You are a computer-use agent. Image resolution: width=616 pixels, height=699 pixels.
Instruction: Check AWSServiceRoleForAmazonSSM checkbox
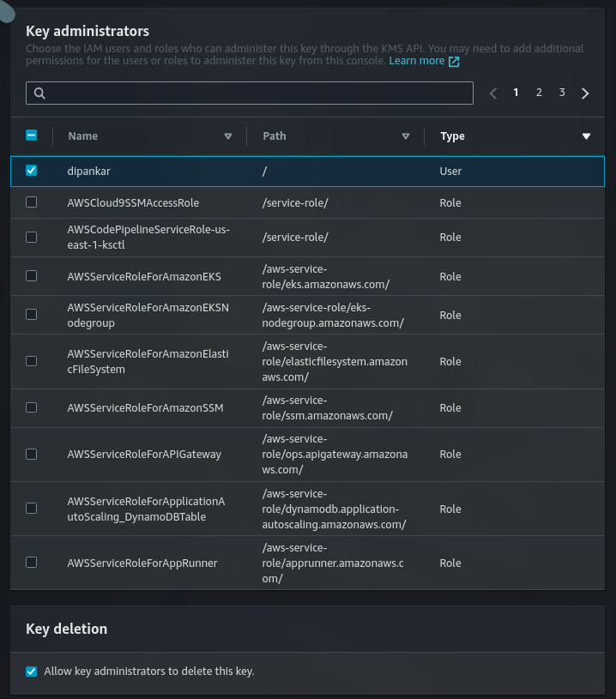click(31, 407)
